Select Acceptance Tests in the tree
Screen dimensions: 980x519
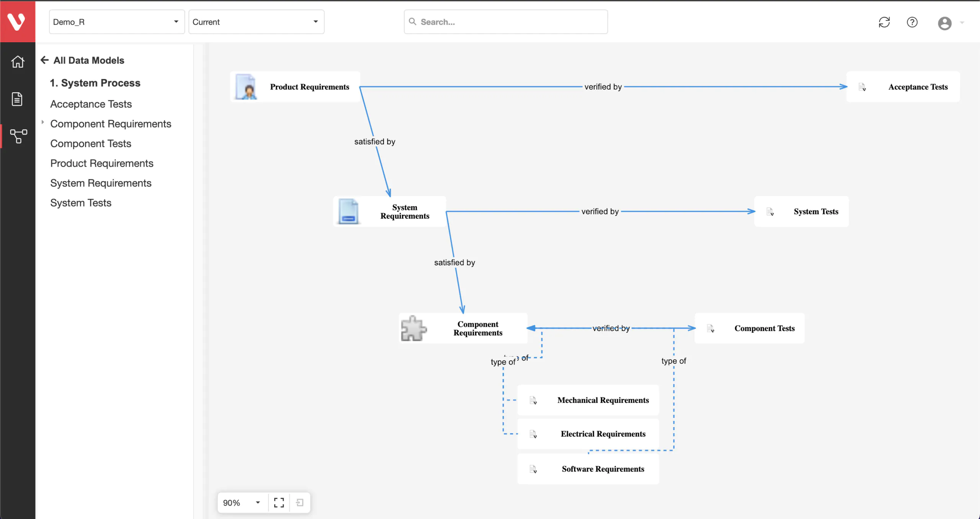tap(91, 104)
